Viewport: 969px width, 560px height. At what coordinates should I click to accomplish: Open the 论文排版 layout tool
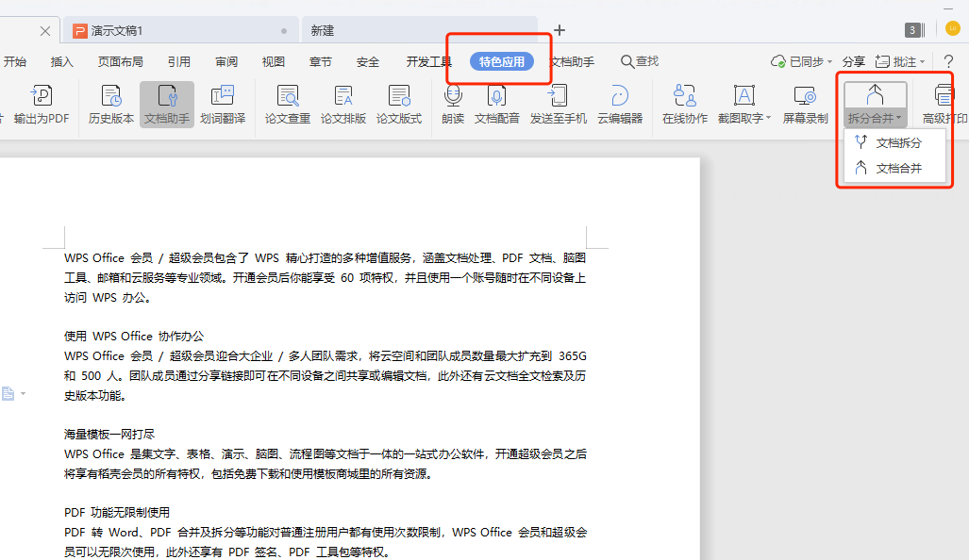(x=343, y=96)
